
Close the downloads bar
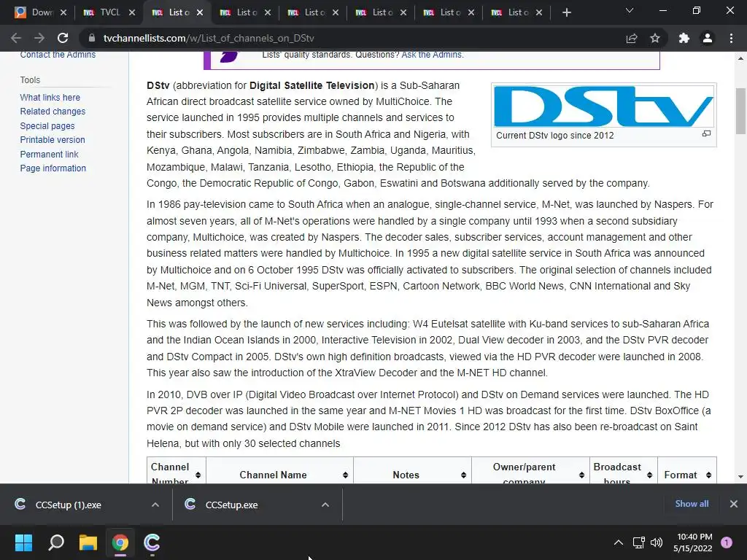coord(734,504)
